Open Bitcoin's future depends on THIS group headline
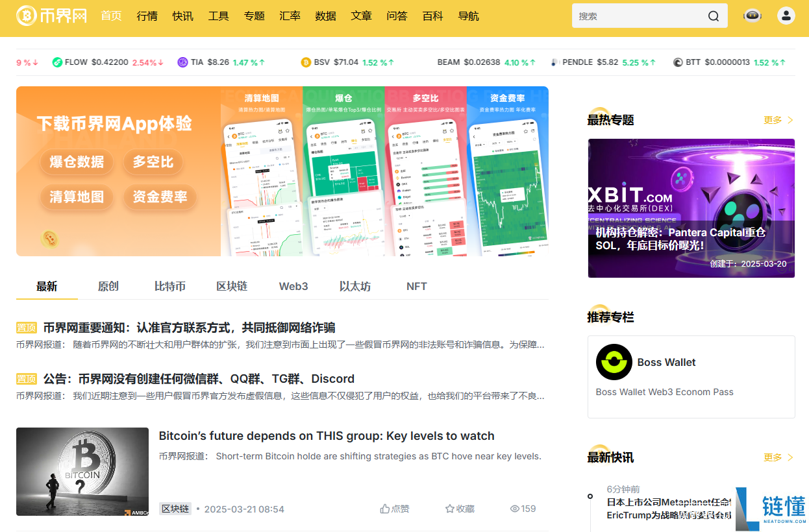Screen dimensions: 809x532 327,436
